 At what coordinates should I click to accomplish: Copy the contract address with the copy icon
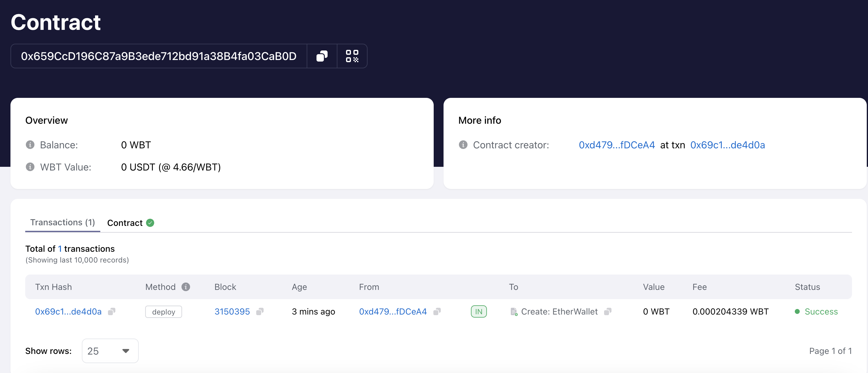[x=322, y=56]
